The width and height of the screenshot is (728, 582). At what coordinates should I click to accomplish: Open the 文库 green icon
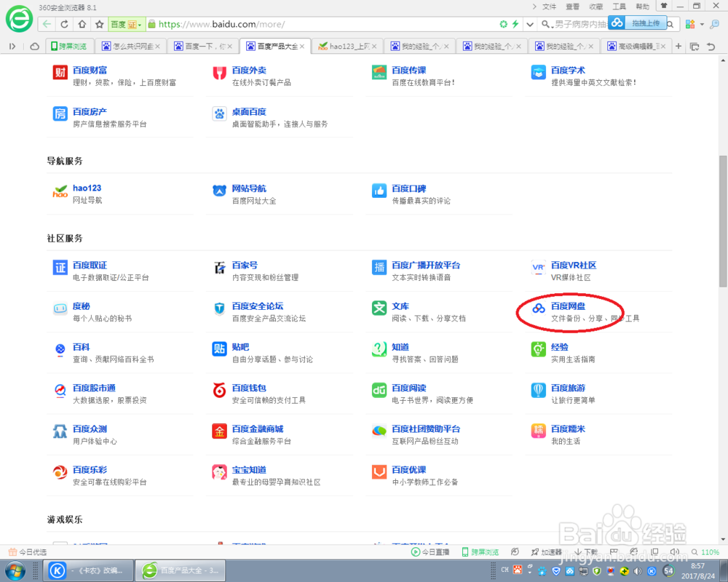coord(379,308)
